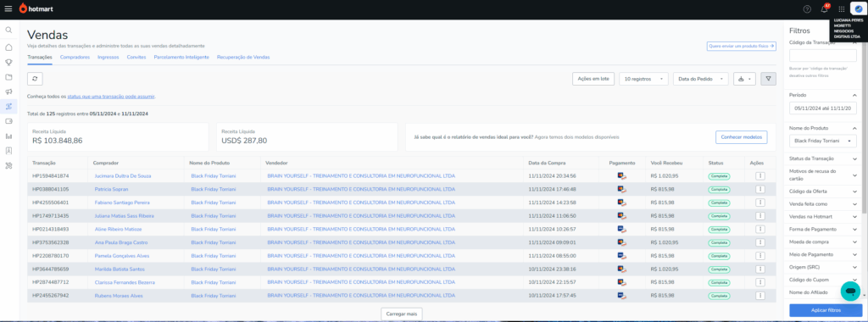Click the Aplicar filtros button

(x=826, y=310)
